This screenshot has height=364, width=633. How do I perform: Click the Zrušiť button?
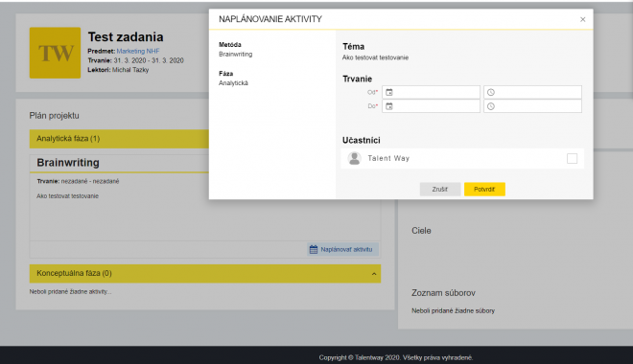pos(440,189)
